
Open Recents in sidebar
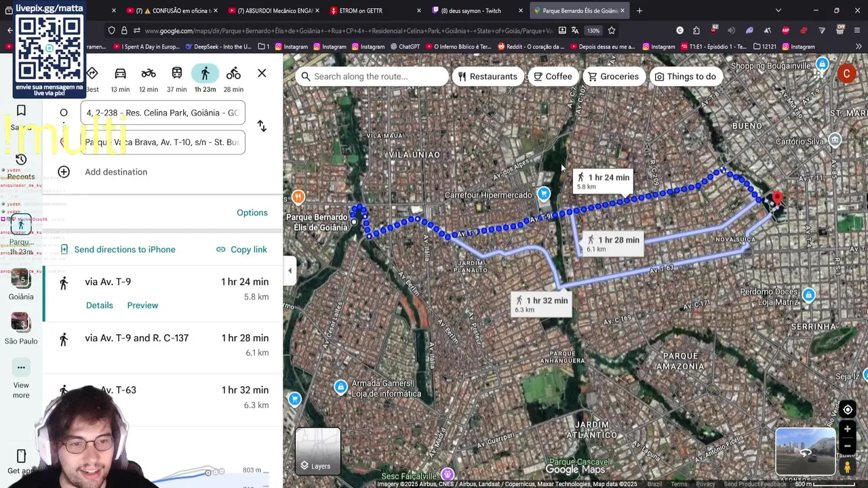[x=21, y=167]
